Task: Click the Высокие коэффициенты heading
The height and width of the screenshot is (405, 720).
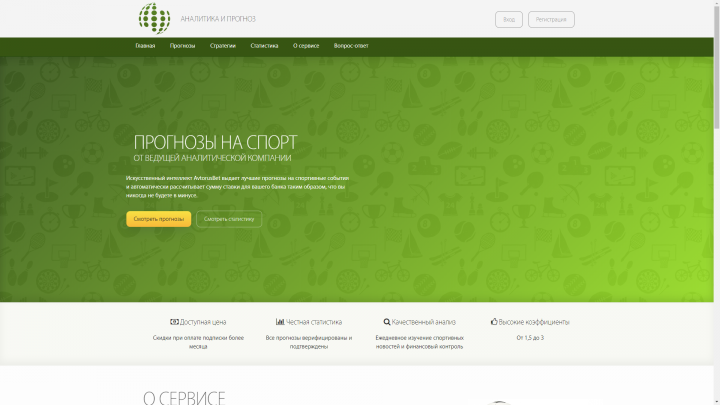Action: (534, 322)
